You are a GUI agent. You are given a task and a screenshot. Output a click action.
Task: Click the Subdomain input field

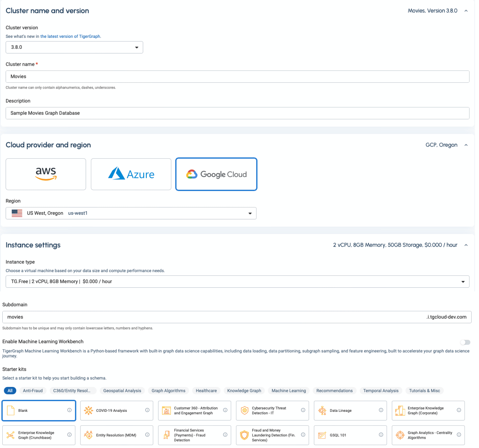pyautogui.click(x=237, y=317)
